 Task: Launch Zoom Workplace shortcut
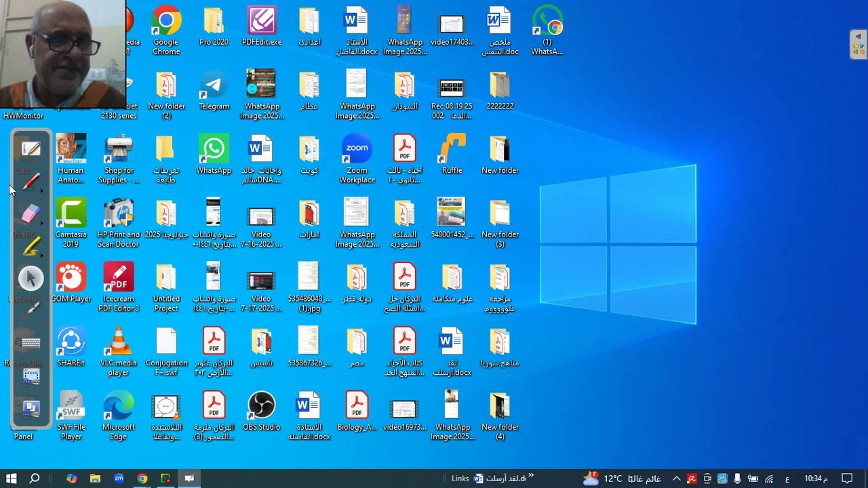pos(357,160)
